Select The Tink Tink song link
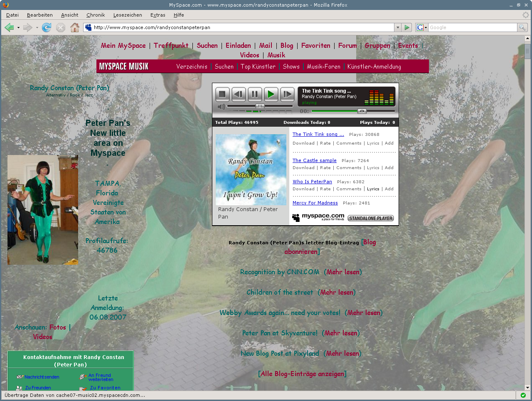 click(318, 134)
